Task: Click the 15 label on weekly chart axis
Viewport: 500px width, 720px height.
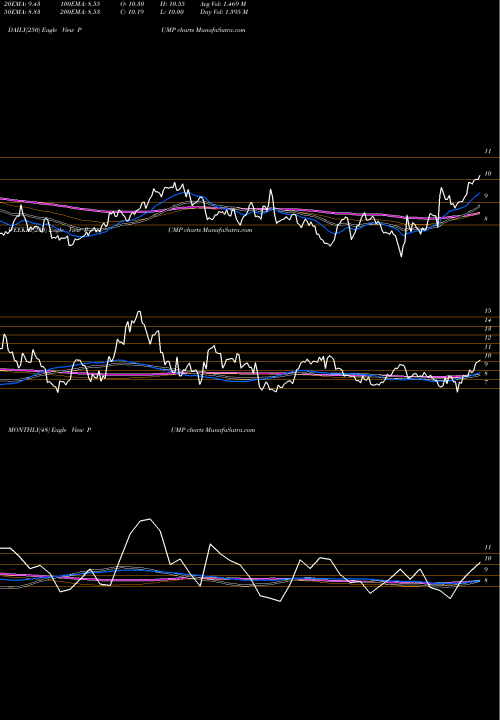Action: 488,311
